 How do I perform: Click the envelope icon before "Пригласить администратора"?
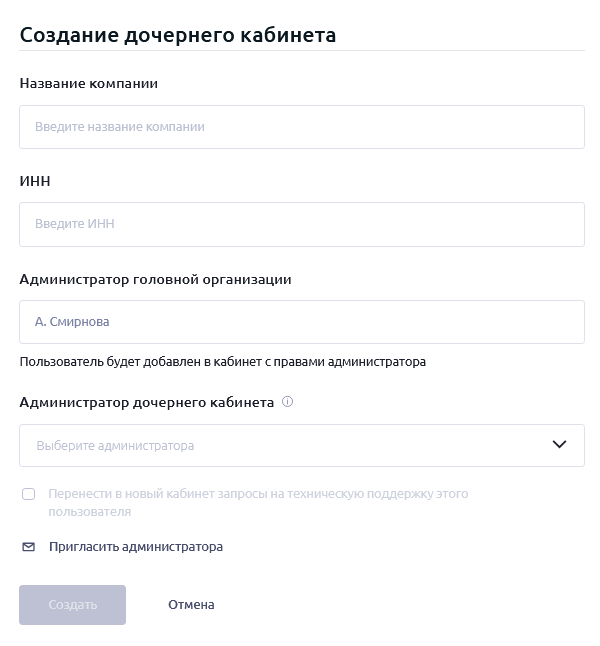28,547
